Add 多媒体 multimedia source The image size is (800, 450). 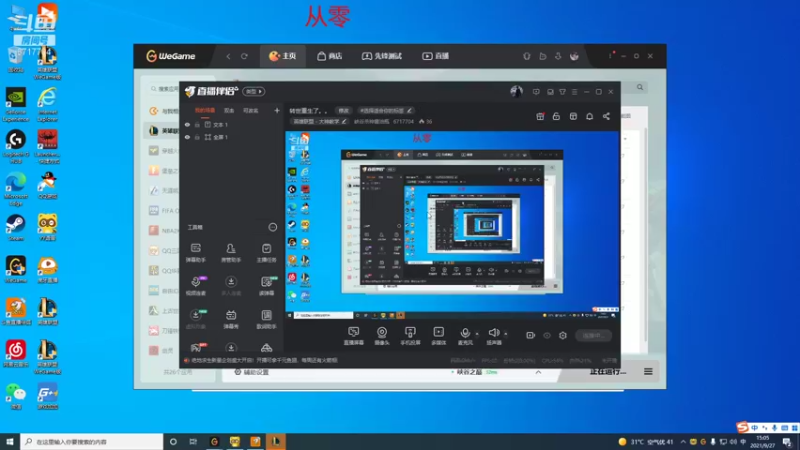[439, 336]
